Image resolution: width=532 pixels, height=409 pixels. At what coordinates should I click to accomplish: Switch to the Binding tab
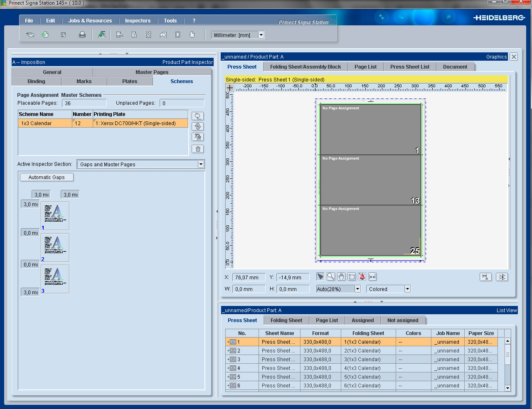37,81
